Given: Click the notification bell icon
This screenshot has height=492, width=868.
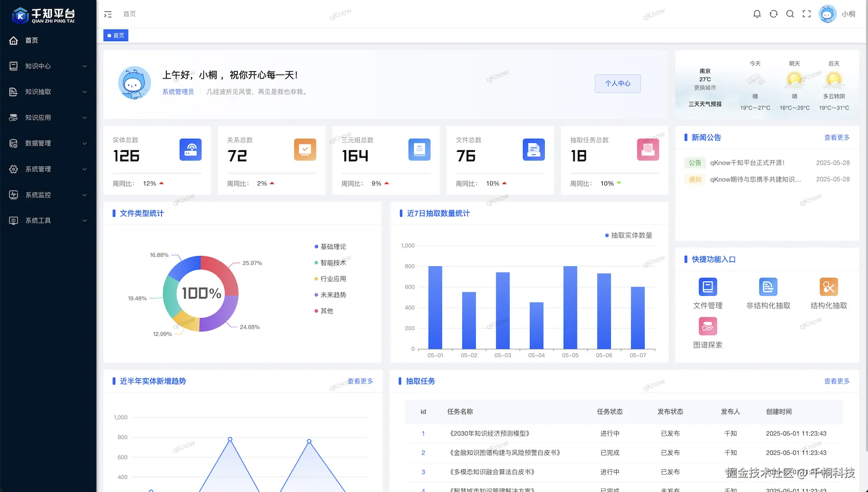Looking at the screenshot, I should [x=757, y=14].
